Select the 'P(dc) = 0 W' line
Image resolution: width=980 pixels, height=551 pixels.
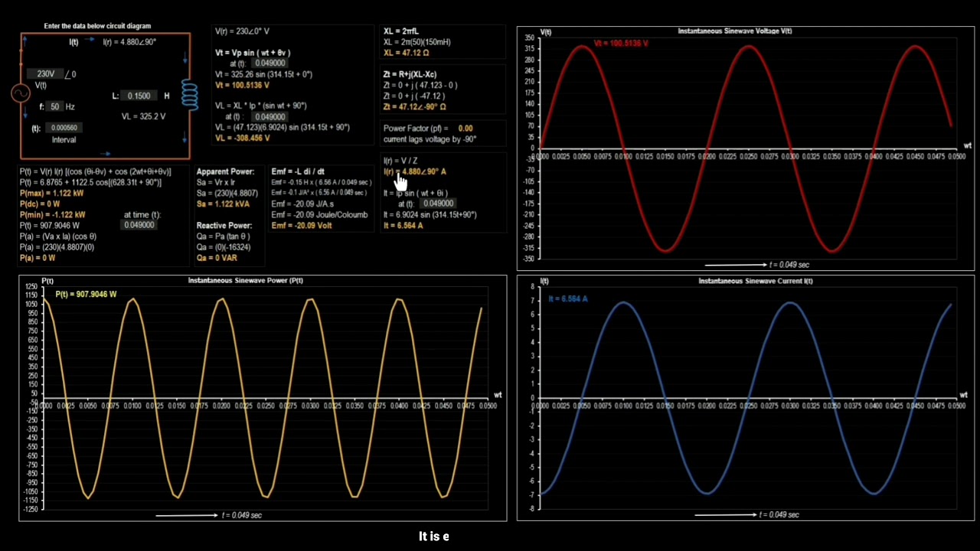click(x=40, y=204)
